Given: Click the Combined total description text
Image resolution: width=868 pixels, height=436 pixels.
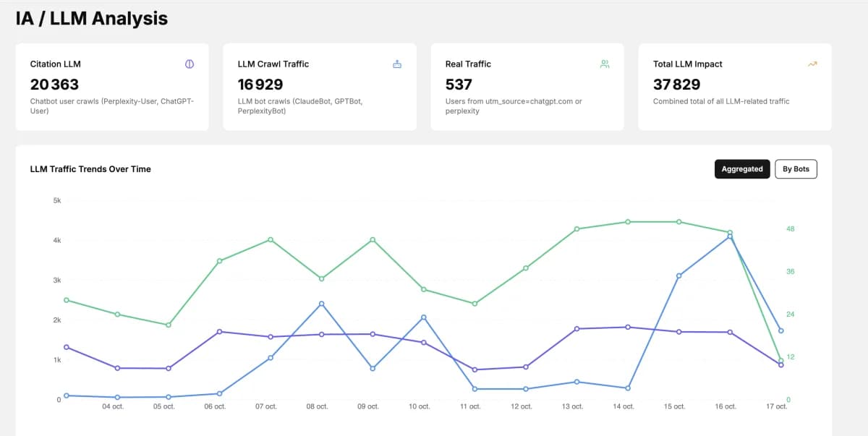Looking at the screenshot, I should point(721,101).
